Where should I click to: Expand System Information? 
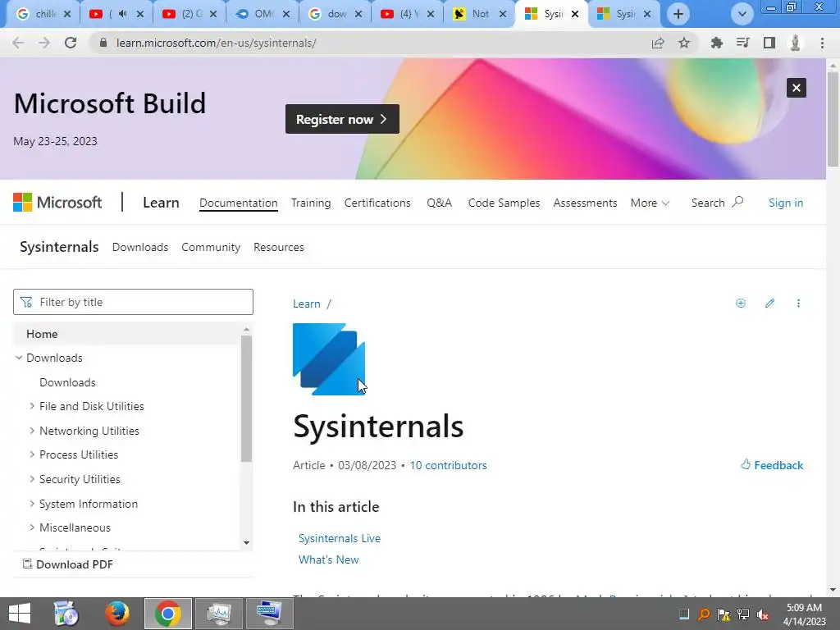(32, 504)
